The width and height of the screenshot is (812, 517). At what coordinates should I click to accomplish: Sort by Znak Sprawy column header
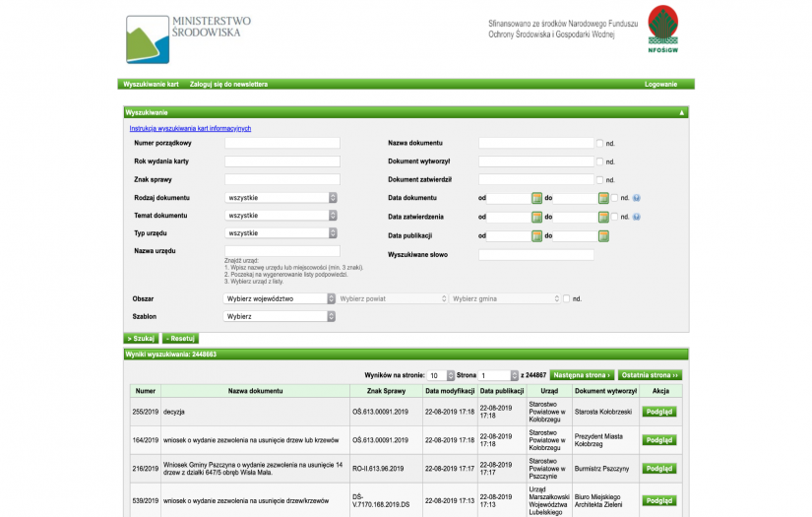click(387, 391)
